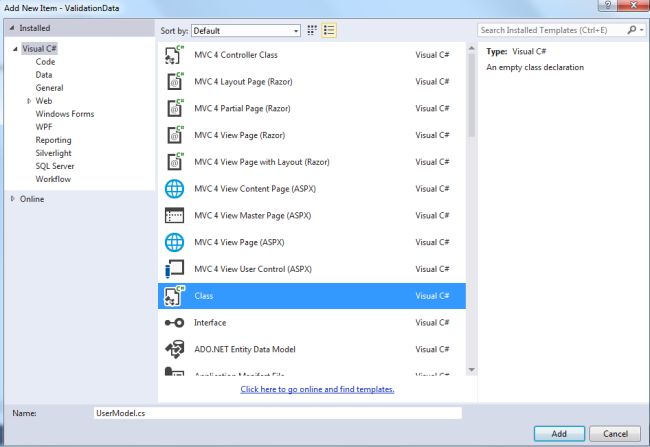Click the MVC 4 View Page with Layout icon
This screenshot has width=650, height=447.
pyautogui.click(x=174, y=162)
